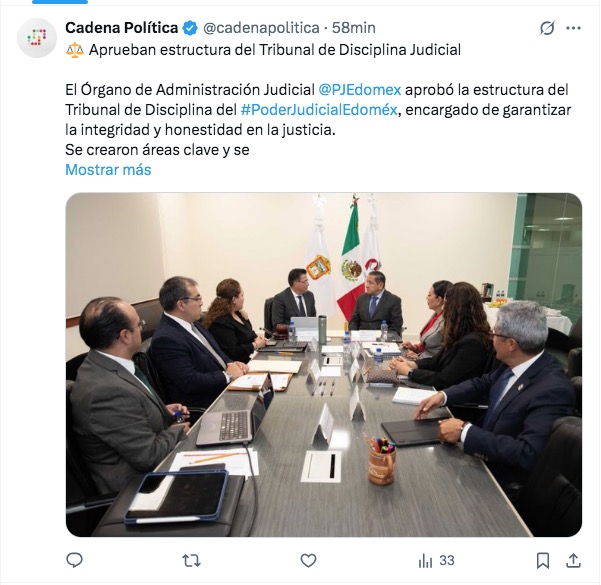Bookmark the Cadena Política post

click(542, 560)
